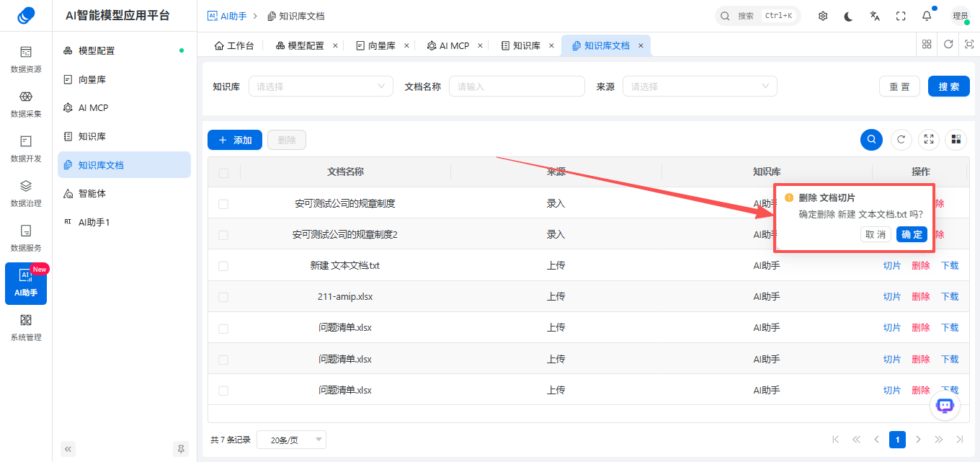
Task: Collapse the sidebar with double-chevron icon
Action: point(68,448)
